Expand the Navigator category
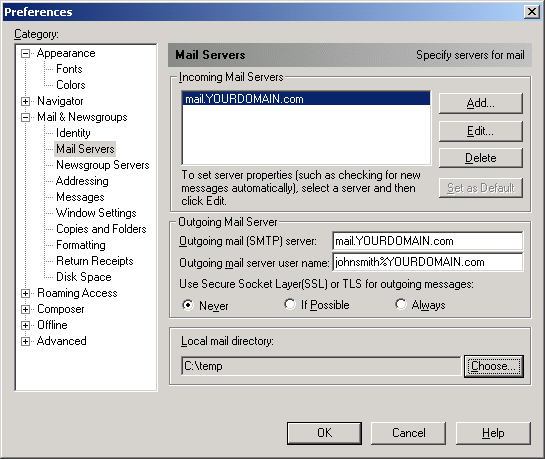 25,101
